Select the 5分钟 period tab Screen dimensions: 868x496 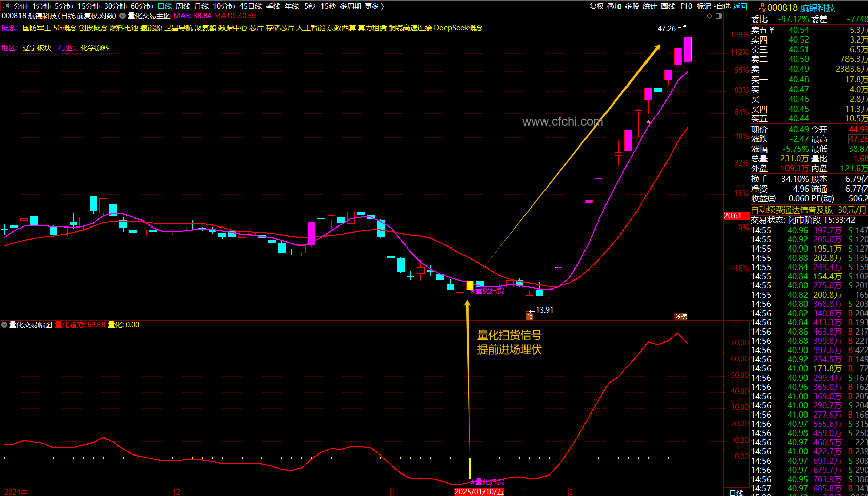[64, 6]
